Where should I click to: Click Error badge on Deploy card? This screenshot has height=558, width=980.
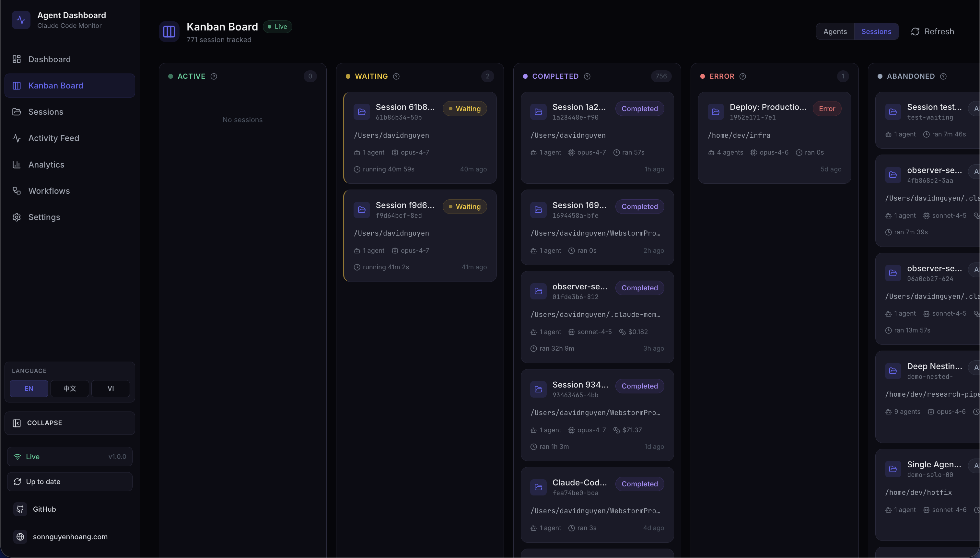point(827,109)
